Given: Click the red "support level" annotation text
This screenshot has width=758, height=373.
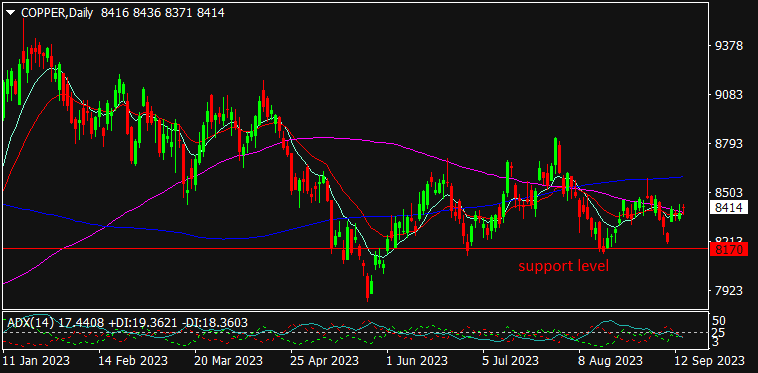Looking at the screenshot, I should click(x=563, y=266).
